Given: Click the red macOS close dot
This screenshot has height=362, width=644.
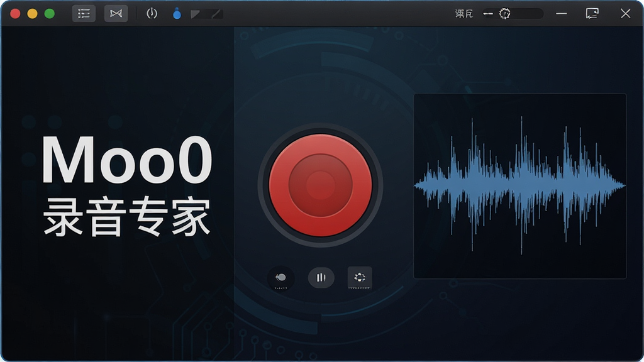Looking at the screenshot, I should click(x=15, y=14).
